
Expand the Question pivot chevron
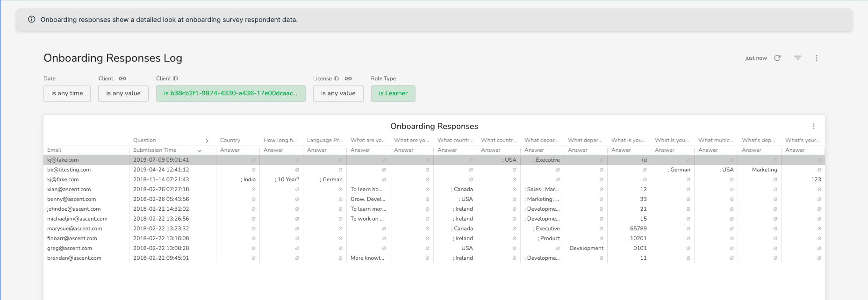207,141
